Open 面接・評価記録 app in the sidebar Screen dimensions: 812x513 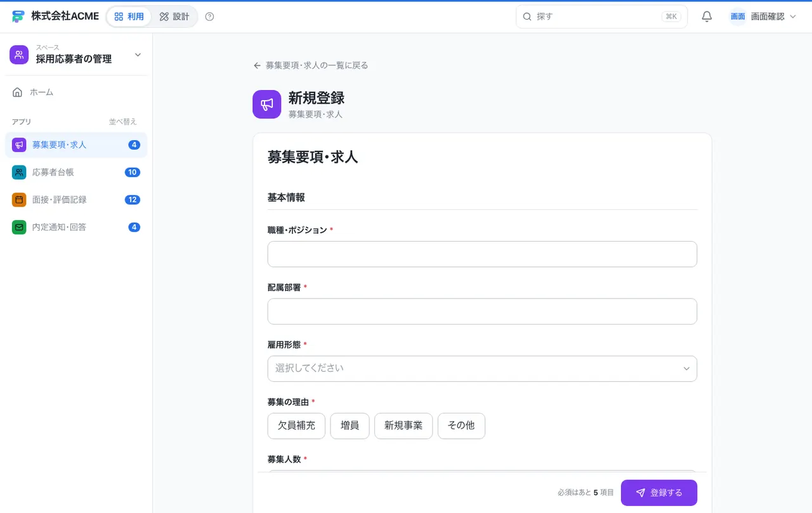pos(76,200)
